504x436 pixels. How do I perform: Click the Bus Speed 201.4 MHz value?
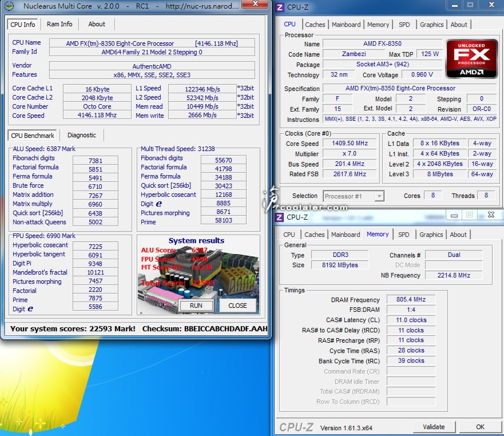[x=350, y=164]
